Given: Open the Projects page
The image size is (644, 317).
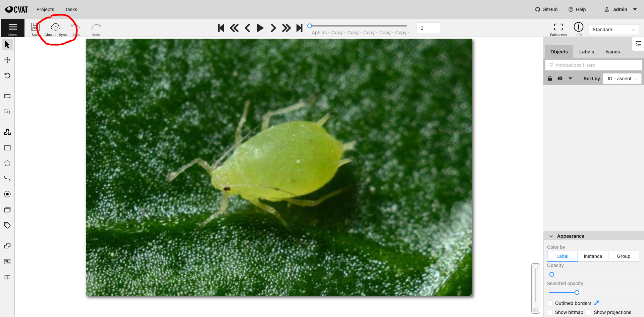Looking at the screenshot, I should [x=45, y=9].
